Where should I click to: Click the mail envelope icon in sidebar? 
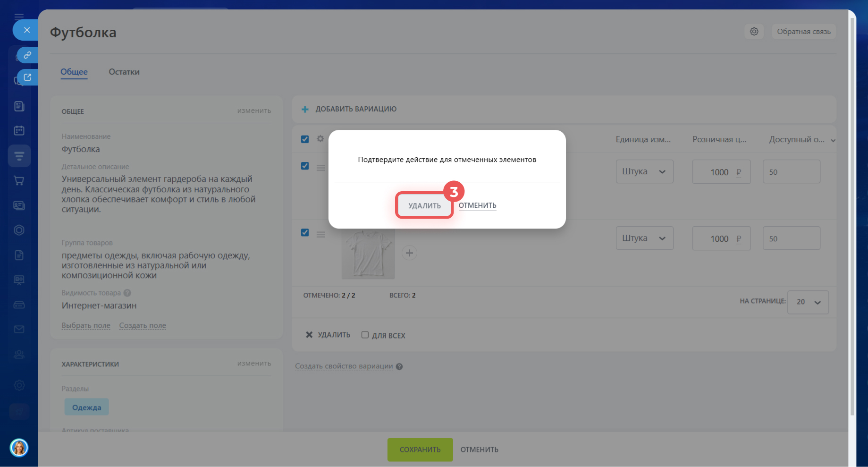(x=19, y=329)
